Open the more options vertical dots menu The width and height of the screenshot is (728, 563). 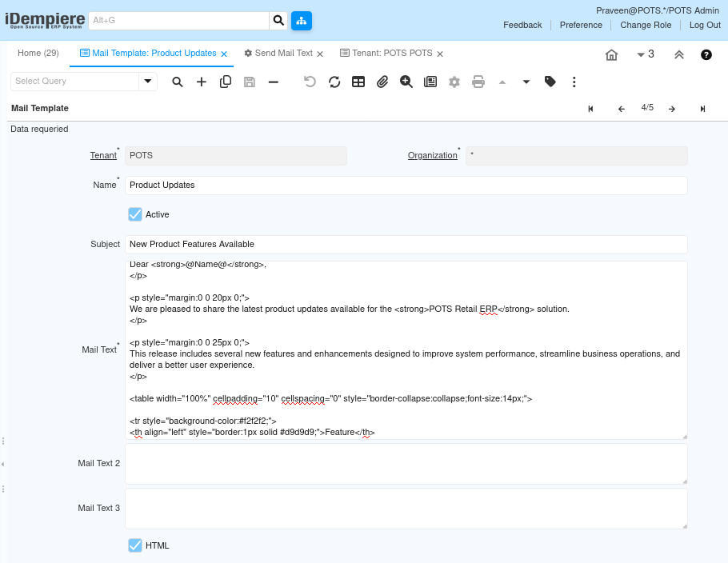[574, 82]
